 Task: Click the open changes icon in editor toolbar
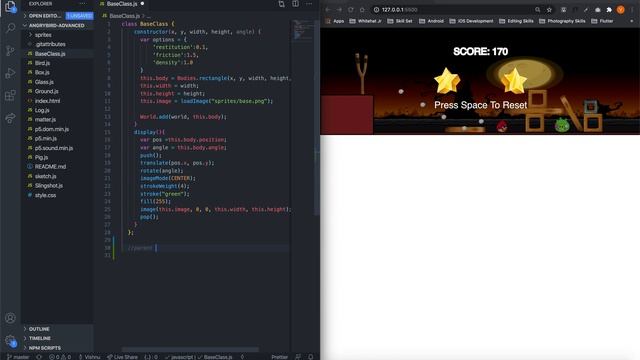(x=282, y=4)
